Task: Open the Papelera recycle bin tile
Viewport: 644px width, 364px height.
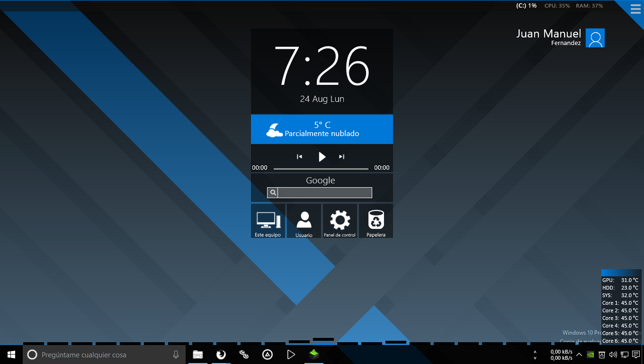Action: tap(376, 221)
